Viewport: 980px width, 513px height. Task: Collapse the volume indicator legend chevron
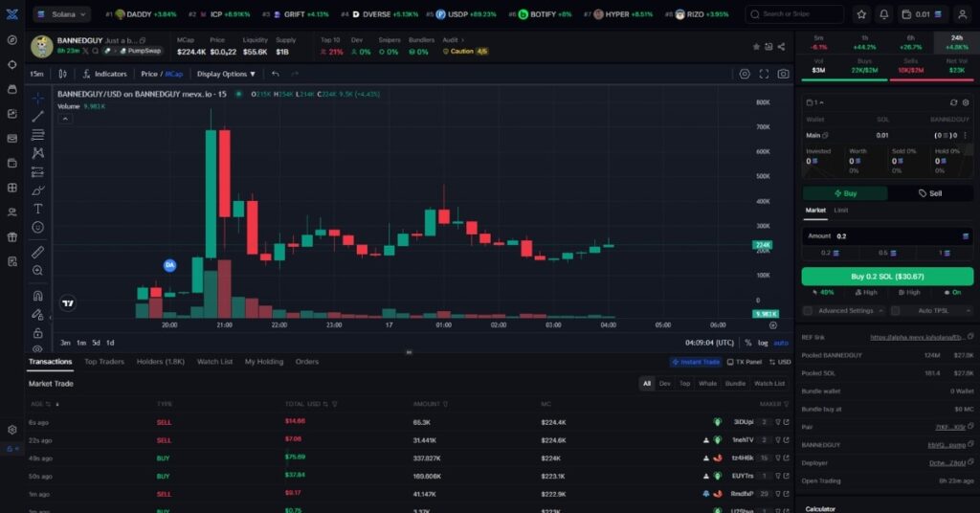65,119
